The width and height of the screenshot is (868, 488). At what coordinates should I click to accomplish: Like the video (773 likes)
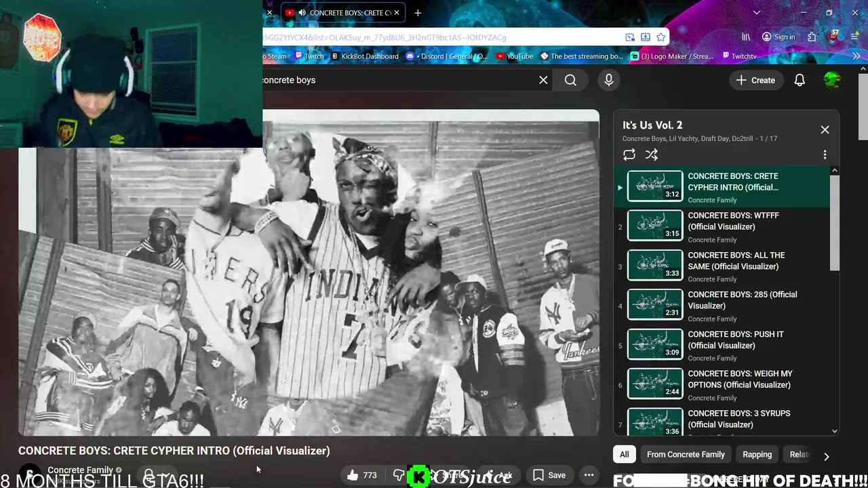coord(362,475)
